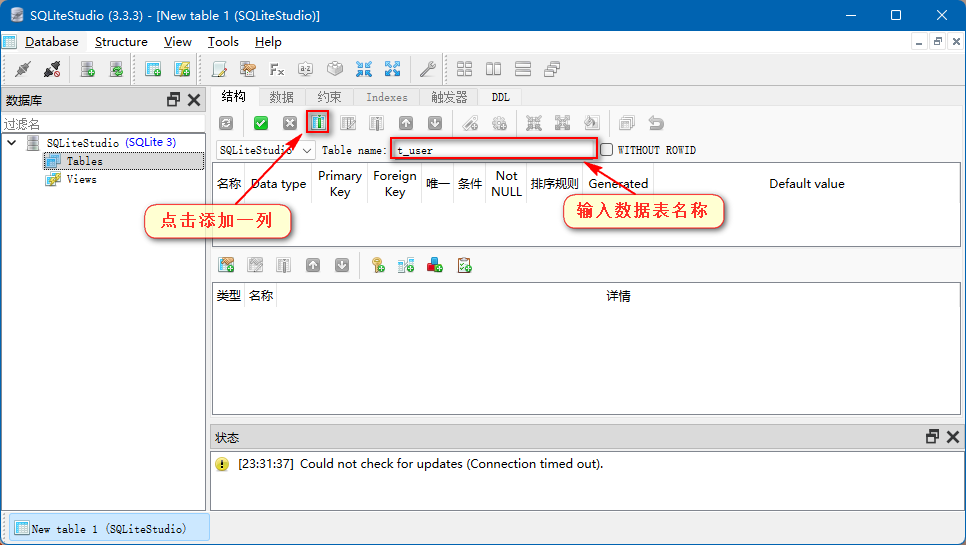Screen dimensions: 966x545
Task: Open the View menu
Action: [x=177, y=42]
